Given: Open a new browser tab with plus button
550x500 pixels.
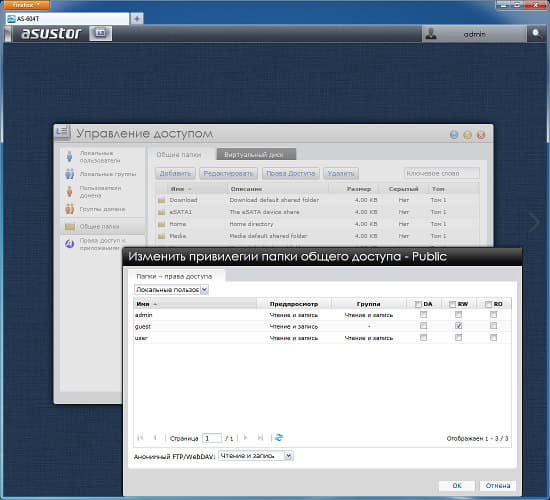Looking at the screenshot, I should pyautogui.click(x=137, y=18).
